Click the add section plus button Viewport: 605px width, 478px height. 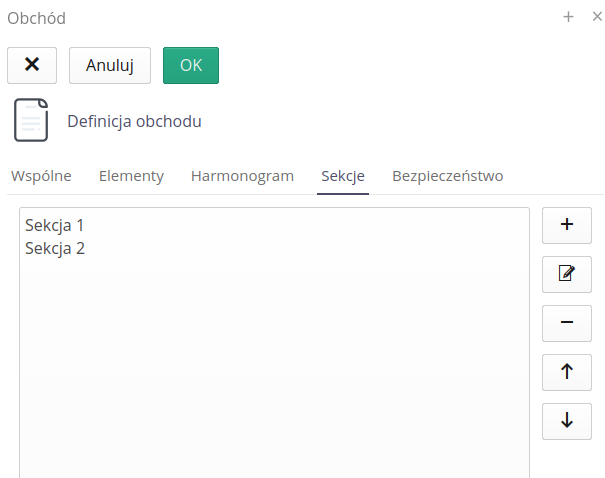click(567, 225)
